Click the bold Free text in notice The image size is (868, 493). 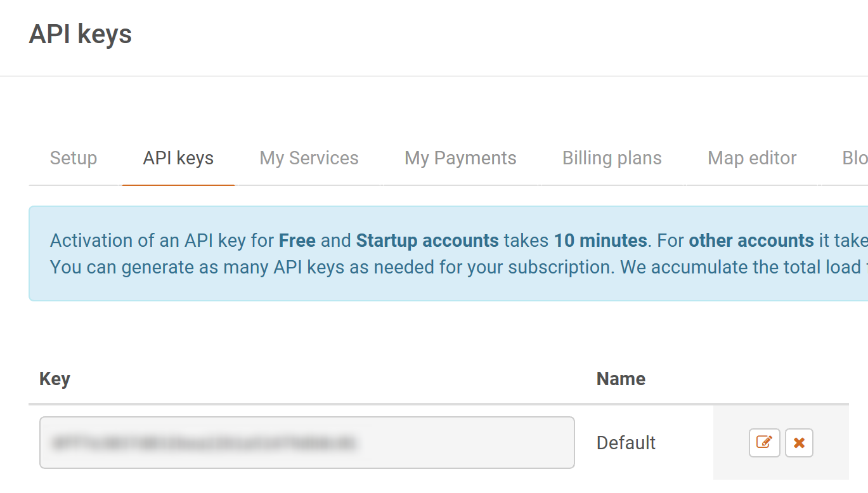(297, 241)
